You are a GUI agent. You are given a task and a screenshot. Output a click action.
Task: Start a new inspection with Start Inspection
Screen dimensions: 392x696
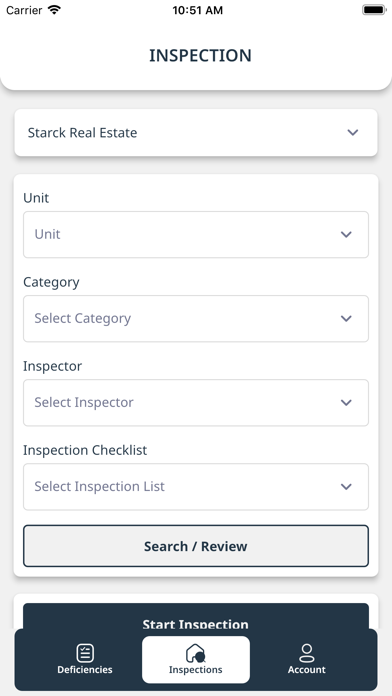pyautogui.click(x=196, y=617)
